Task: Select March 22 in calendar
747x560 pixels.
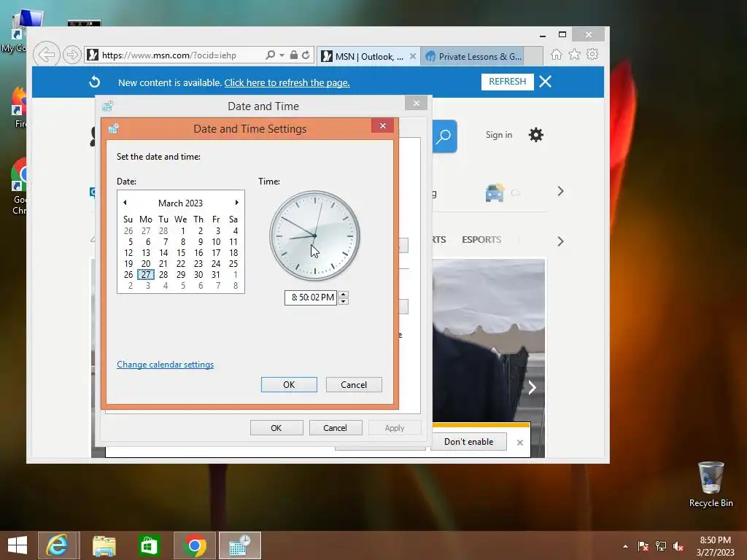Action: (181, 264)
